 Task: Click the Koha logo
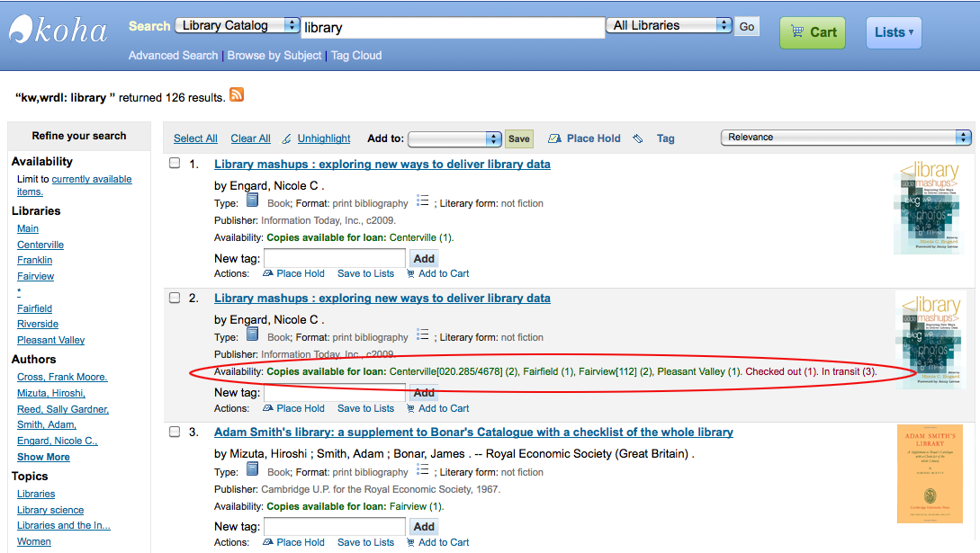coord(58,30)
